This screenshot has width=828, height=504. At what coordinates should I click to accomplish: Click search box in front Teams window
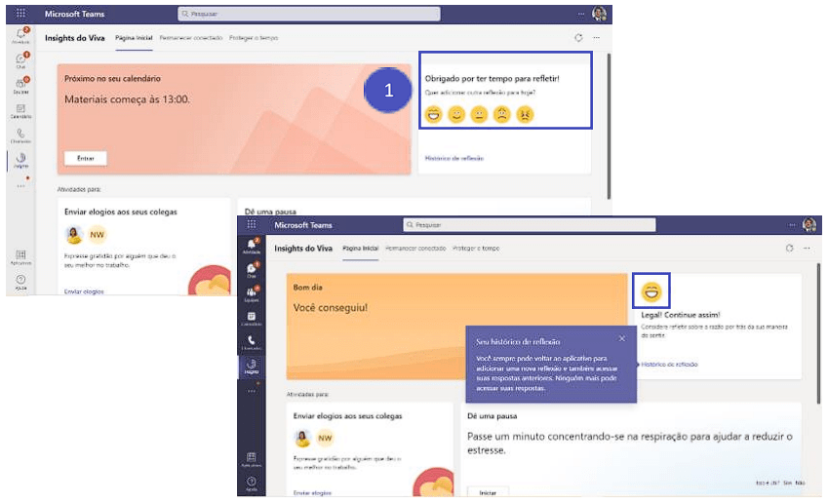point(530,225)
